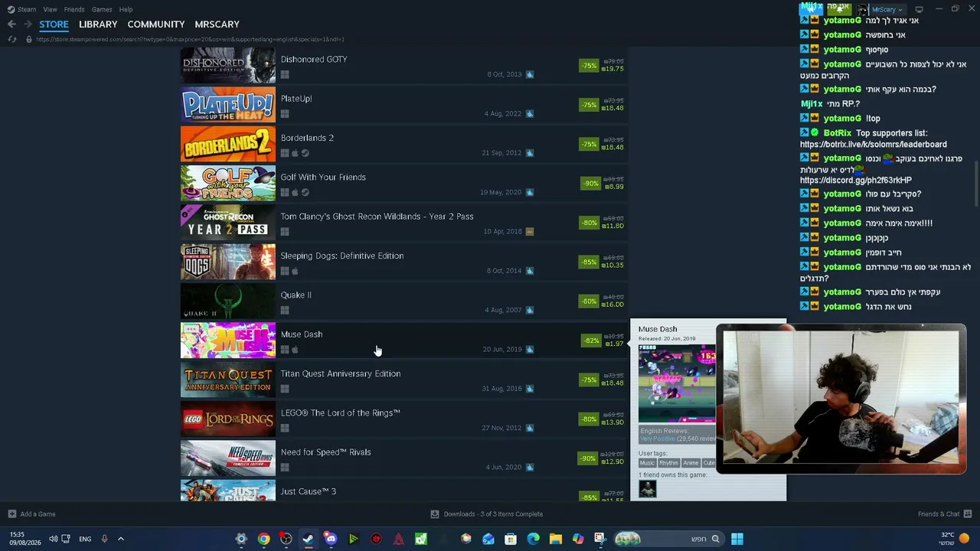Click the wishlist icon on the Dishonored GOTY row
Image resolution: width=980 pixels, height=551 pixels.
point(530,74)
